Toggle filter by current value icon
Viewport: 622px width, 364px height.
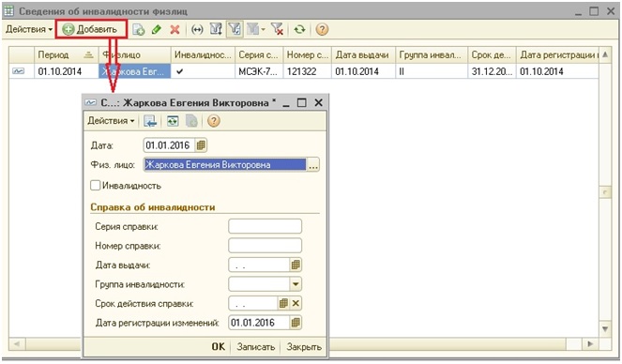pos(235,29)
